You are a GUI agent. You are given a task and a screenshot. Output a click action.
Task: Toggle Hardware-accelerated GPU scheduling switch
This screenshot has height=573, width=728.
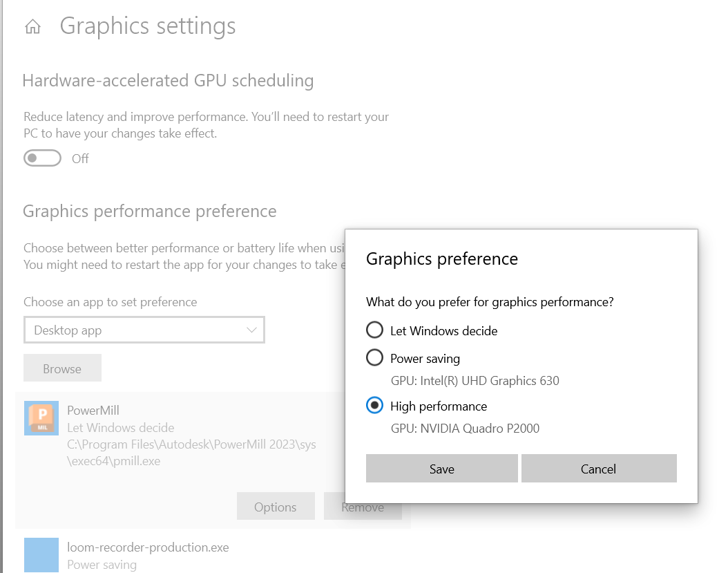click(x=42, y=158)
